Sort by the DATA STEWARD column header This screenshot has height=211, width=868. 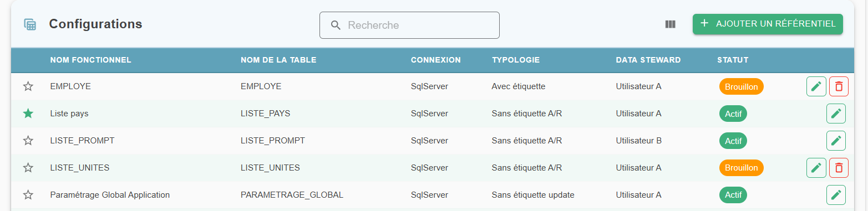(x=648, y=60)
